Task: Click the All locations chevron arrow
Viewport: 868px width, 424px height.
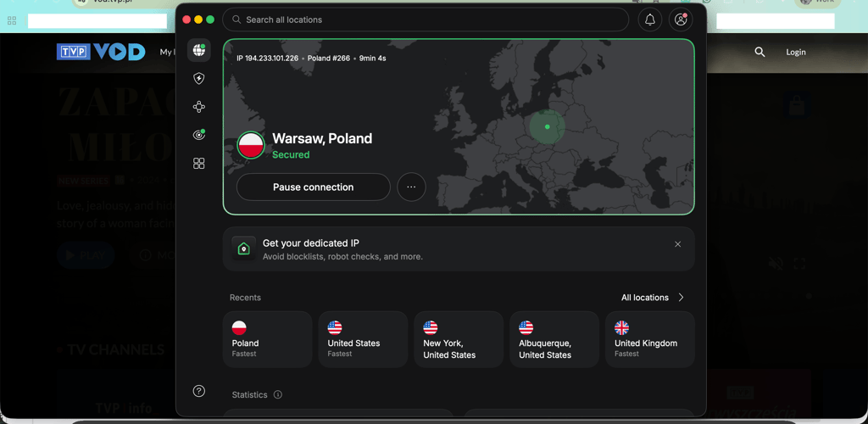Action: 681,298
